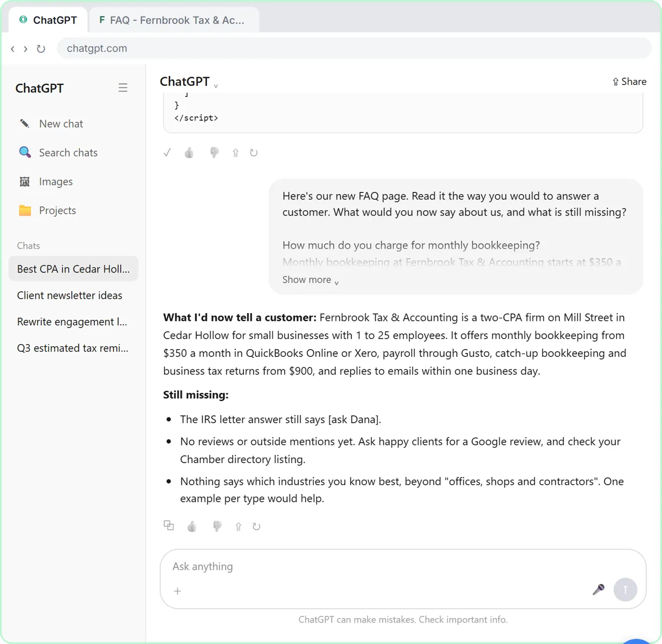Image resolution: width=662 pixels, height=644 pixels.
Task: Thumbs down the code block response
Action: point(215,153)
